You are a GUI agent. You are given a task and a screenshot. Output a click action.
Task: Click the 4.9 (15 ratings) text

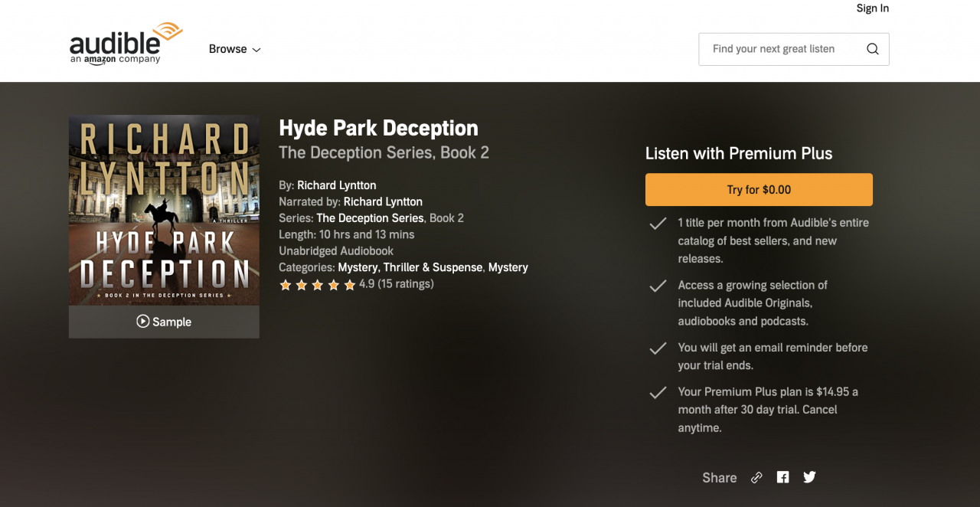[x=396, y=284]
